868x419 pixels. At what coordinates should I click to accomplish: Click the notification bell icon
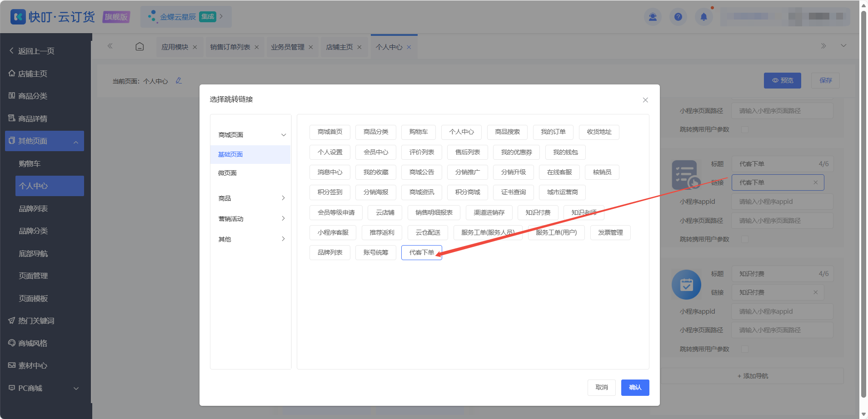703,17
